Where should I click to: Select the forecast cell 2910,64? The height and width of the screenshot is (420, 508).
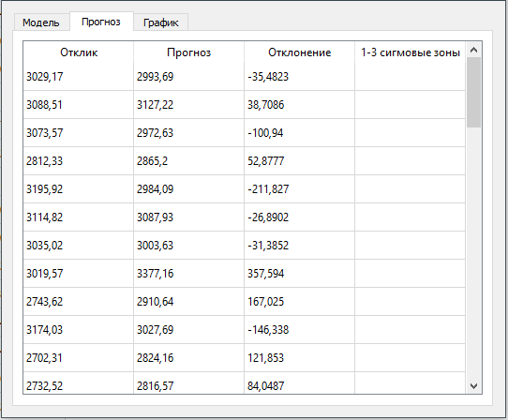point(189,302)
